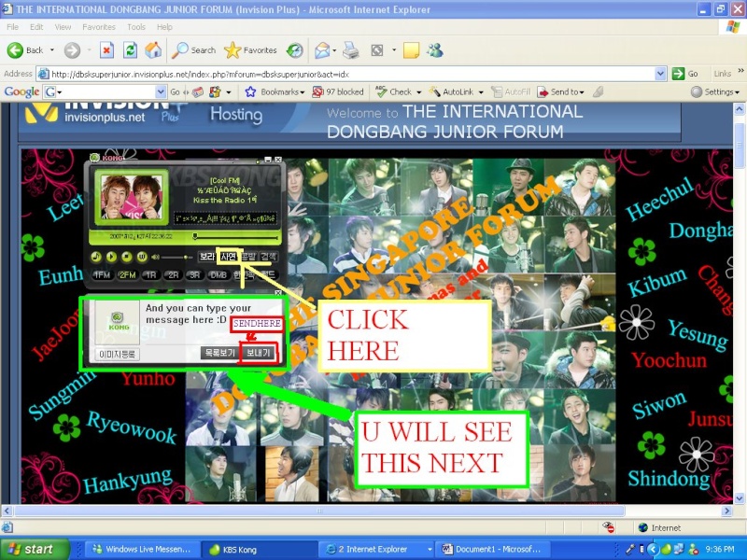Click the 97 blocked popup blocker button
This screenshot has height=560, width=747.
coord(337,91)
